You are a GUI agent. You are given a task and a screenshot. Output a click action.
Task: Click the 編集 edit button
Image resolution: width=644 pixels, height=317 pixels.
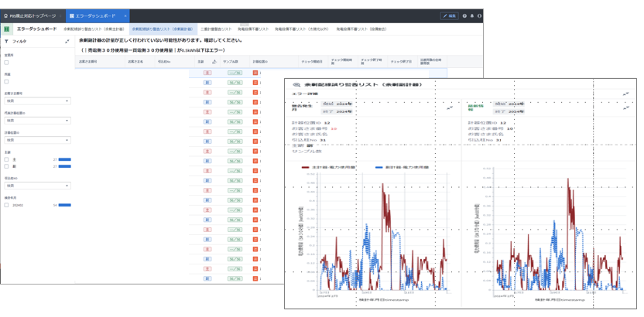point(449,15)
